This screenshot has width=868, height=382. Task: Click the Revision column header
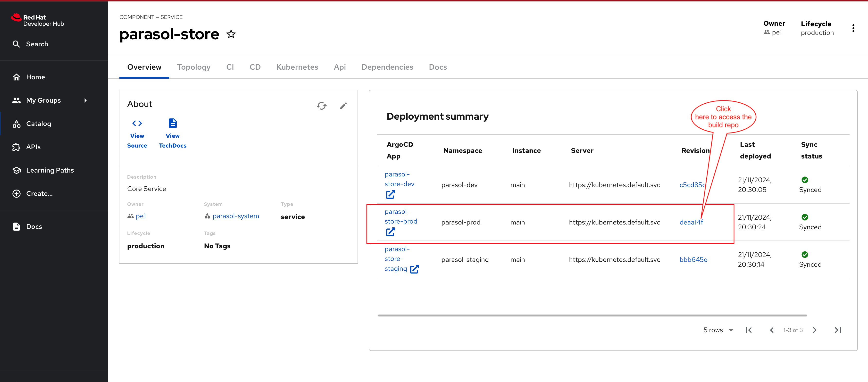point(695,150)
